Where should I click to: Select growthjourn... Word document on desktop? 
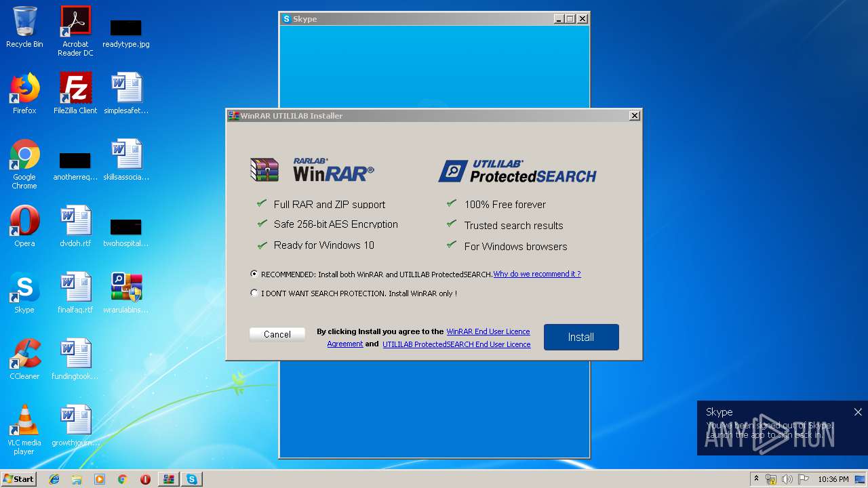pos(75,426)
